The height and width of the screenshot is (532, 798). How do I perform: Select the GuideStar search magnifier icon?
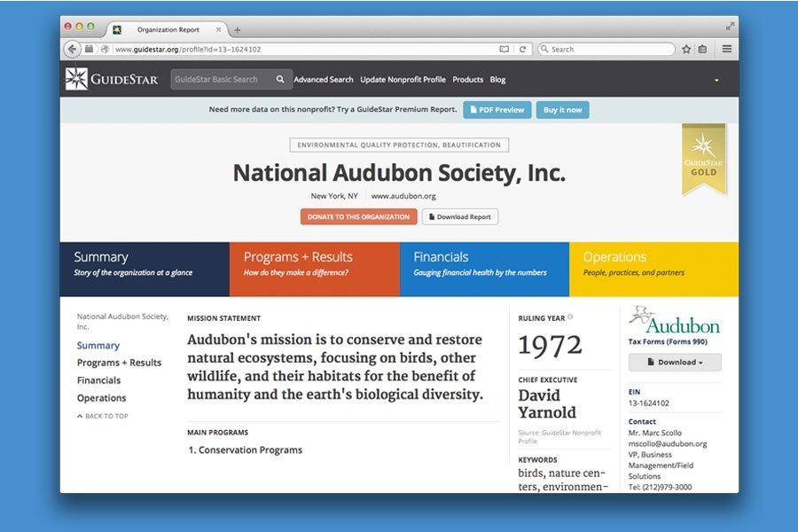pos(280,79)
